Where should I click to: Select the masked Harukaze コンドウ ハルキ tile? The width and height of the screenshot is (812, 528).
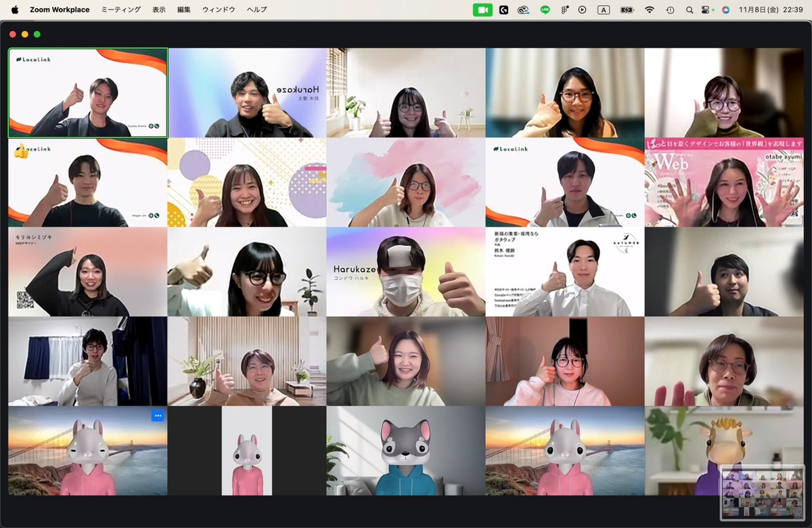click(406, 271)
